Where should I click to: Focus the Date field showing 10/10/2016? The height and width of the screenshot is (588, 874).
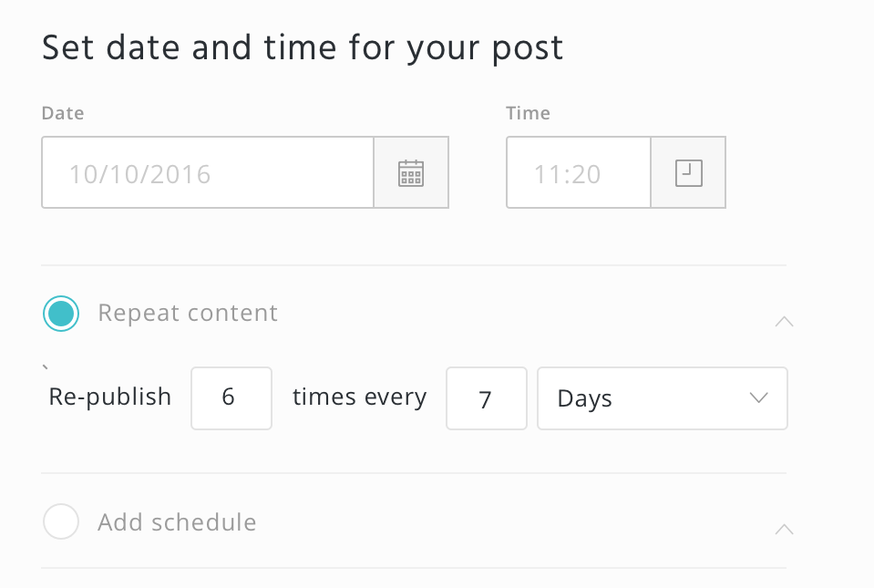coord(208,173)
